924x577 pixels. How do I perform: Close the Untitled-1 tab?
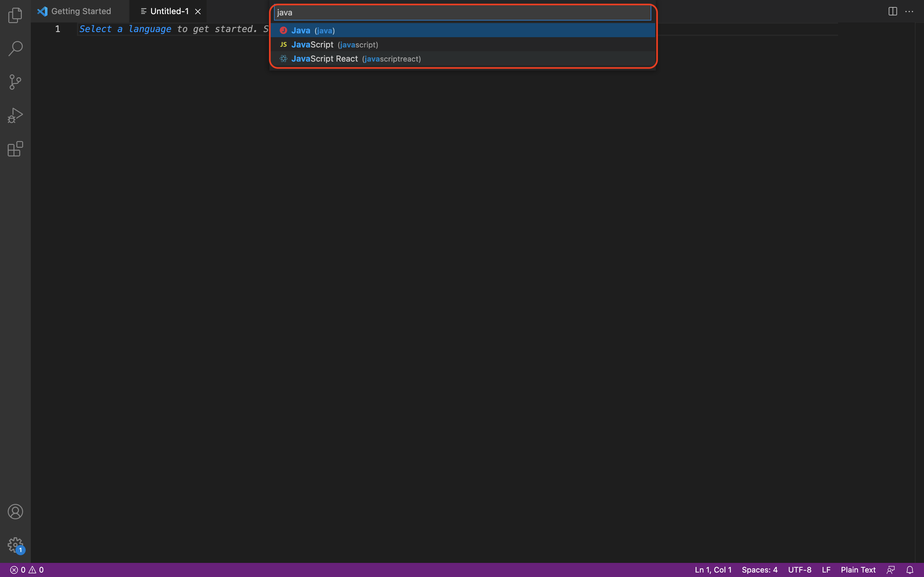[198, 12]
